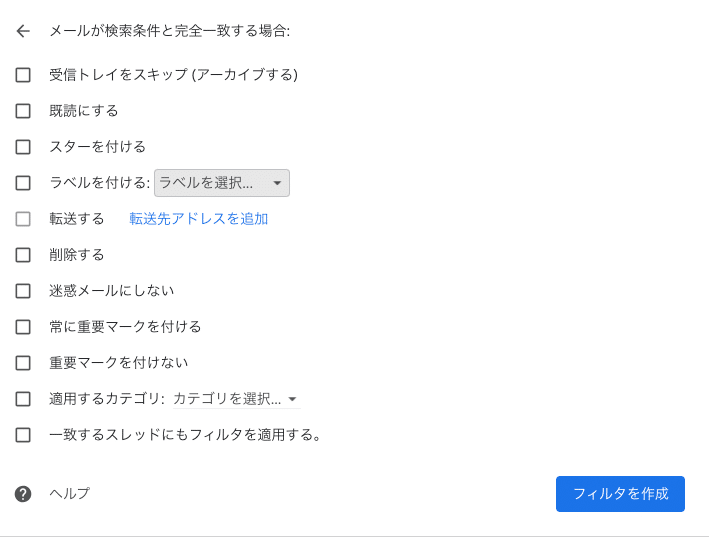Tick the スターを付ける checkbox

[23, 147]
